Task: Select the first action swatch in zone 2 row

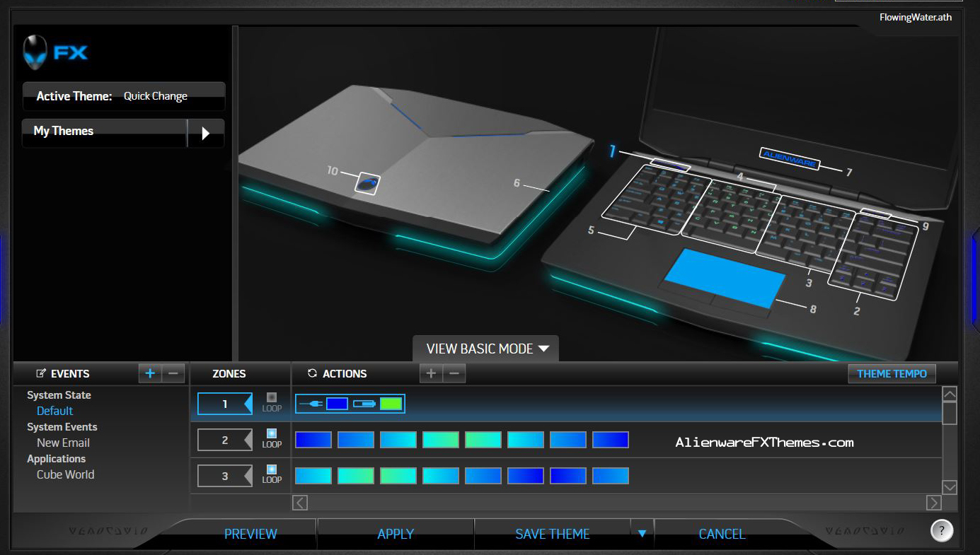Action: pyautogui.click(x=313, y=440)
